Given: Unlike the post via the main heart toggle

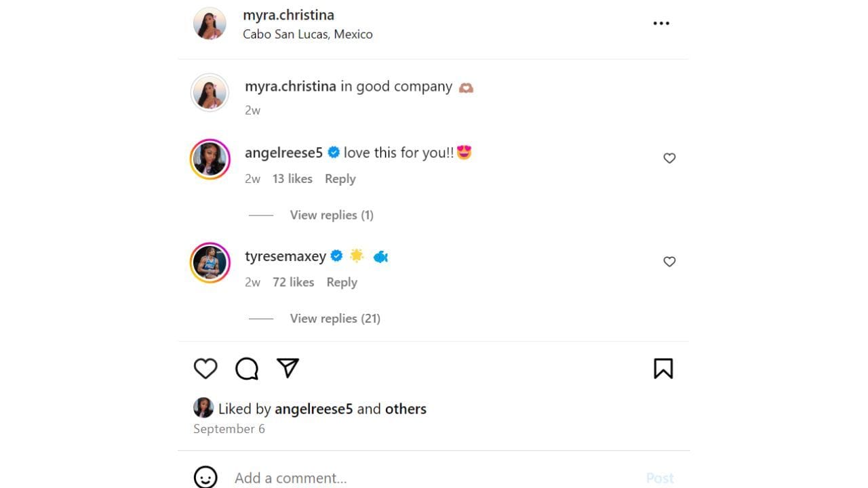Looking at the screenshot, I should tap(205, 368).
